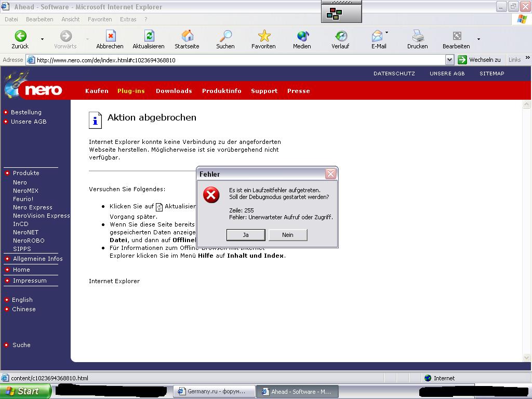
Task: Open the Datei menu
Action: pyautogui.click(x=11, y=19)
